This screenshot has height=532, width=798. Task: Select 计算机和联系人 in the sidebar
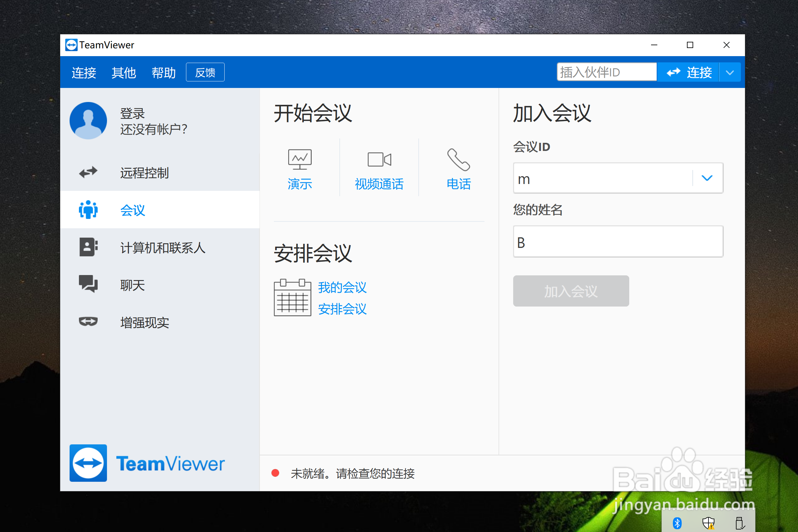point(160,247)
